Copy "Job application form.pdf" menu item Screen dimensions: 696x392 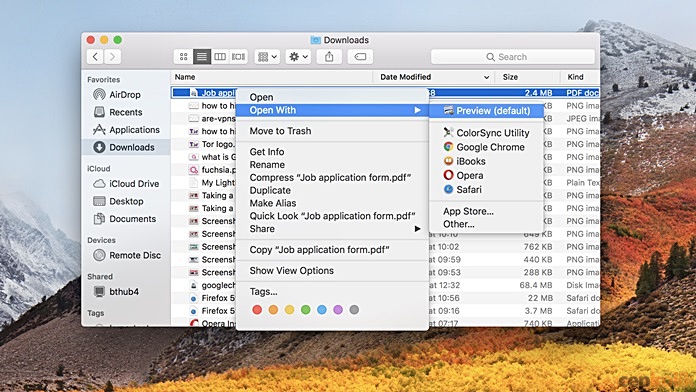[x=332, y=250]
